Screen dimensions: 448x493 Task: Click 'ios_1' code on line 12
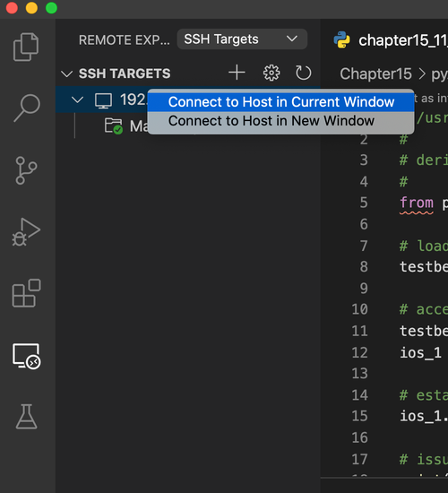coord(420,352)
